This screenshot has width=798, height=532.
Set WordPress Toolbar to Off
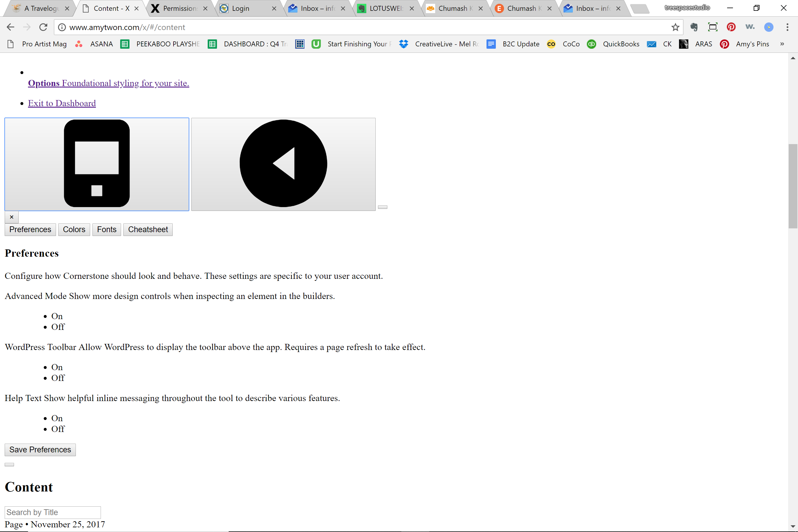click(x=58, y=378)
